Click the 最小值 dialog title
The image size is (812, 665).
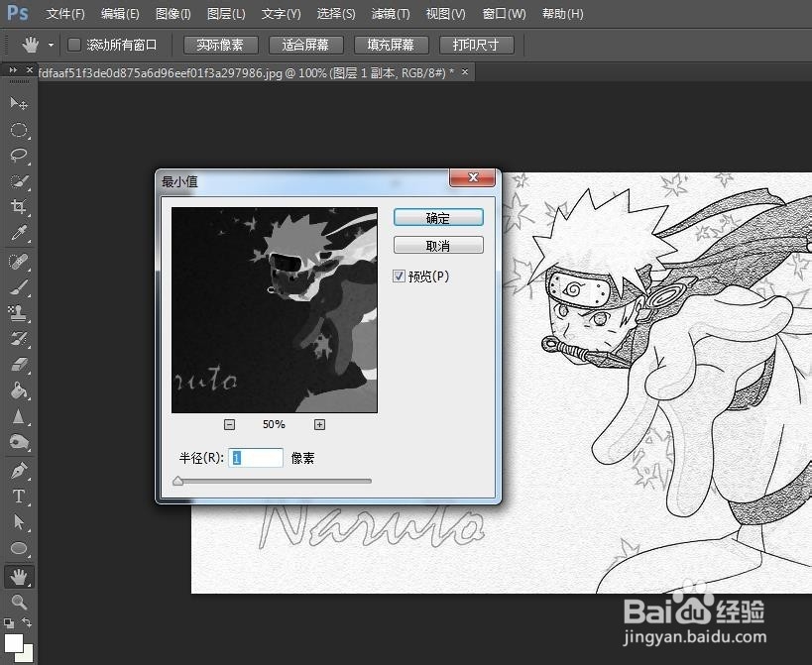[x=179, y=181]
